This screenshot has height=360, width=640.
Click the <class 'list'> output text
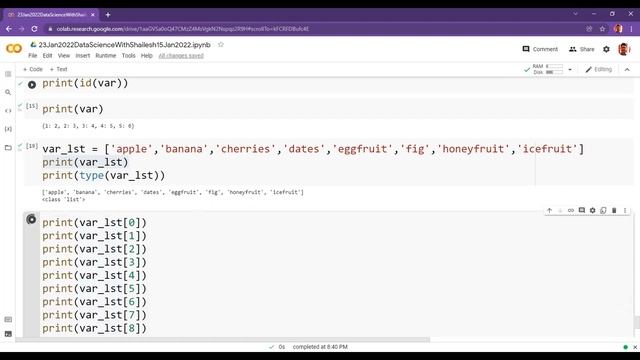click(x=64, y=200)
